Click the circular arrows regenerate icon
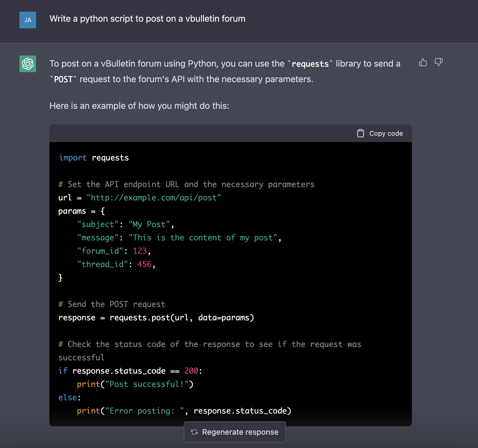478x448 pixels. (x=194, y=432)
